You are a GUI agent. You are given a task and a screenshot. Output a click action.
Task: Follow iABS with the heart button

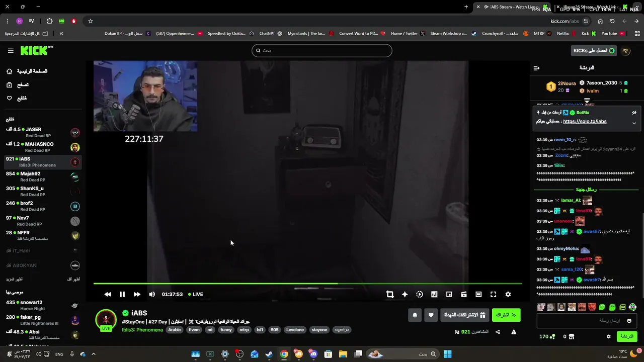(x=431, y=315)
